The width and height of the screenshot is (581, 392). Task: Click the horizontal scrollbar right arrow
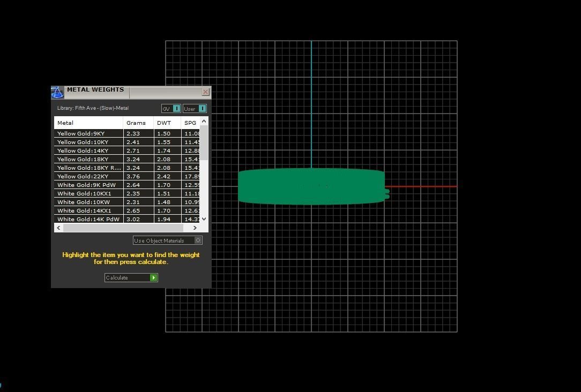[195, 228]
